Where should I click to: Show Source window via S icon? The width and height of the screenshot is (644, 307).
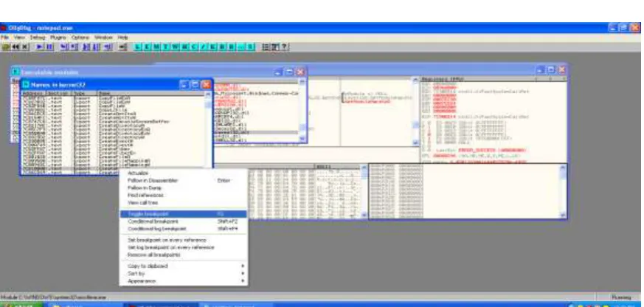pos(250,46)
